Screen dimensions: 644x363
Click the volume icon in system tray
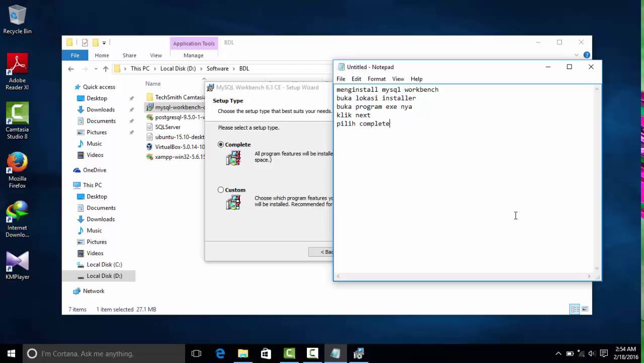[592, 353]
